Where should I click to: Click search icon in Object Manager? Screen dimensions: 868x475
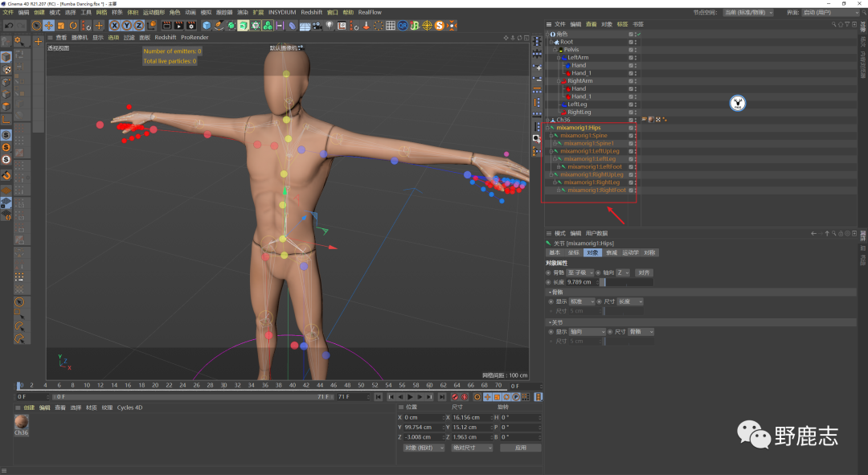tap(833, 24)
